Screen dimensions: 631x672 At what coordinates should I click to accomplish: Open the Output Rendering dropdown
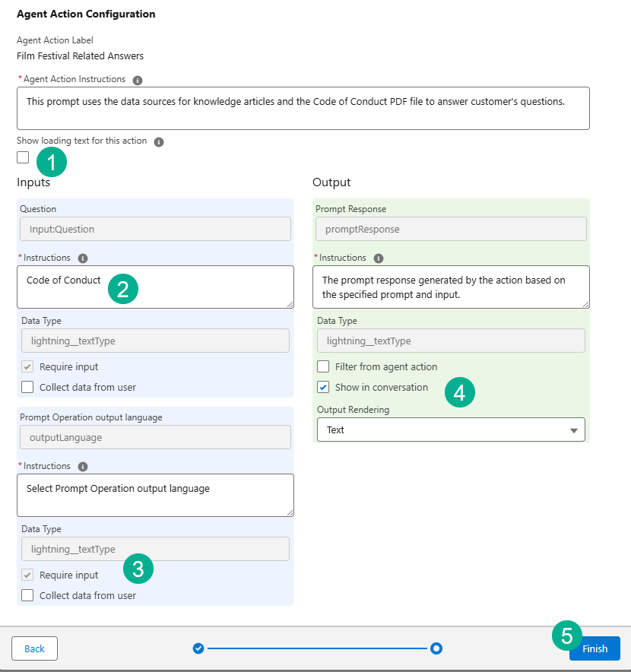(x=451, y=430)
